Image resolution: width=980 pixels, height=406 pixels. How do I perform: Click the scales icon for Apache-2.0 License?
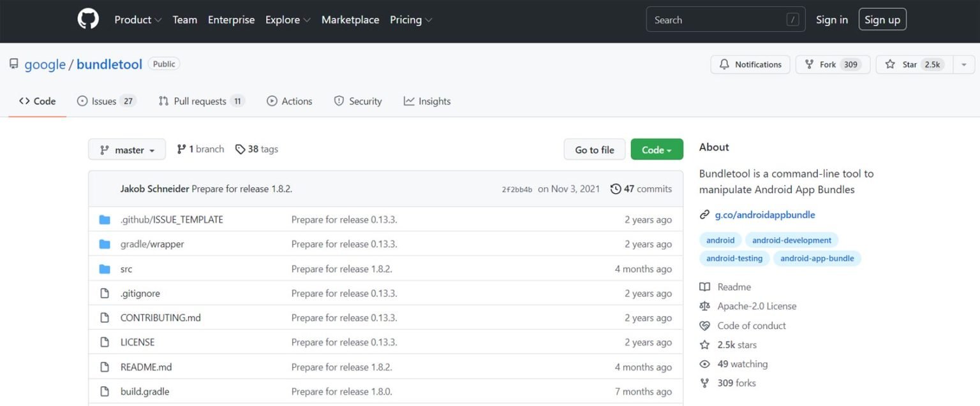704,306
